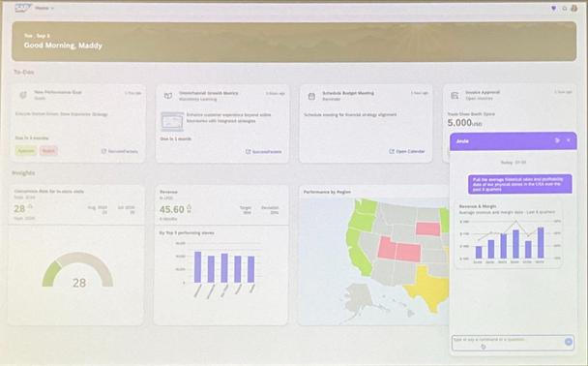Click the Joule panel title
The height and width of the screenshot is (366, 588).
462,141
